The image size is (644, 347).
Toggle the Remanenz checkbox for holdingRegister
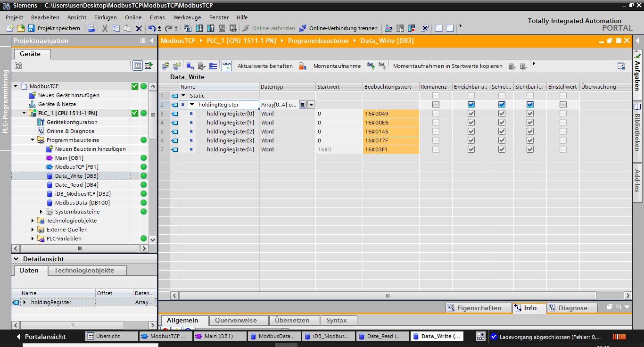436,105
